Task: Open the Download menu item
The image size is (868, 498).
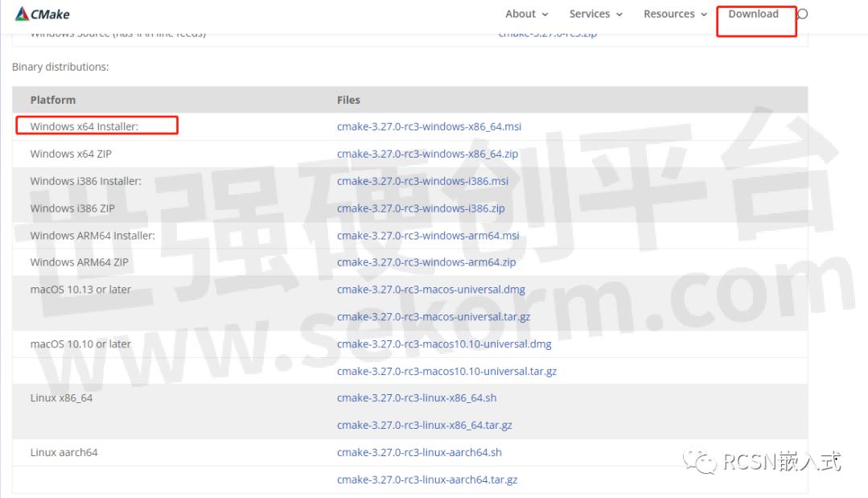Action: click(754, 14)
